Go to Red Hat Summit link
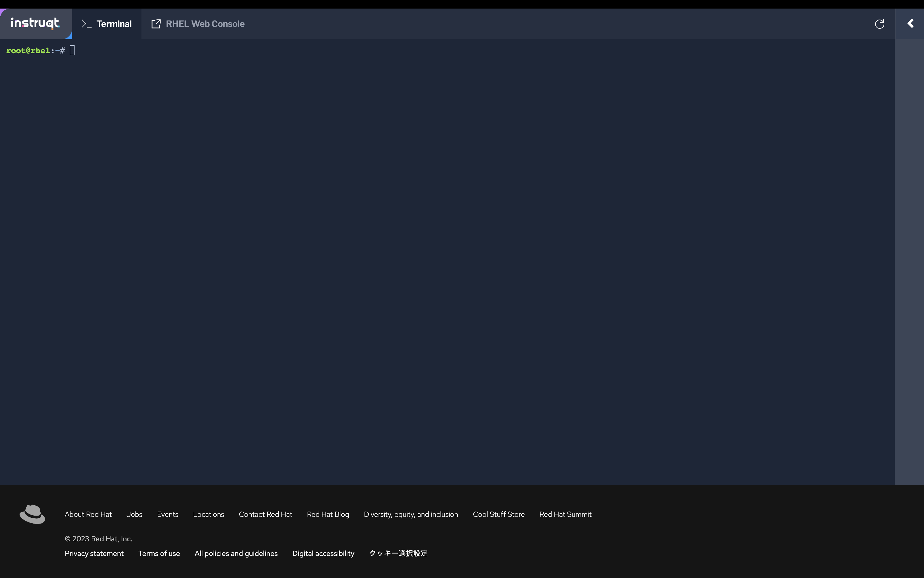Viewport: 924px width, 578px height. point(566,514)
